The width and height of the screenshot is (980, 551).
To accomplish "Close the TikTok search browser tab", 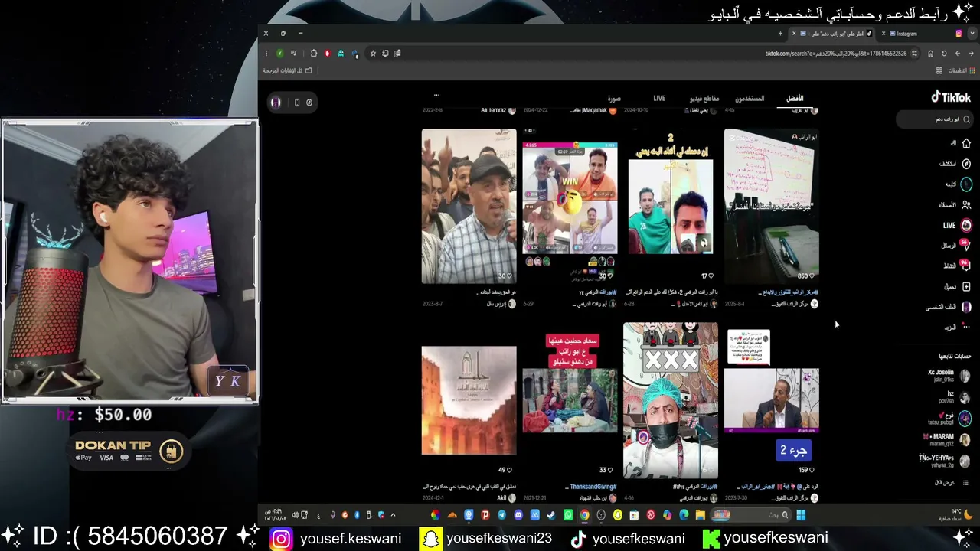I will (x=794, y=34).
